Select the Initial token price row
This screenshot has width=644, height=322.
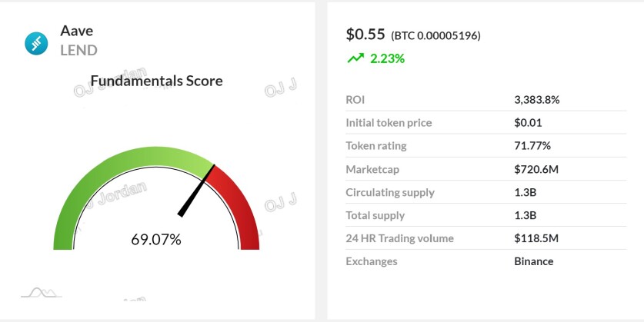pos(486,123)
